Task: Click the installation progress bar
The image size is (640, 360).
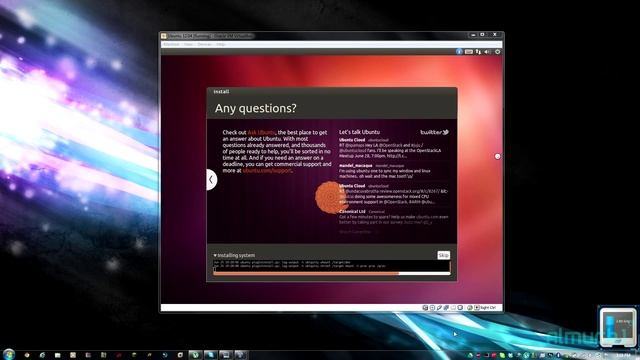Action: [331, 273]
